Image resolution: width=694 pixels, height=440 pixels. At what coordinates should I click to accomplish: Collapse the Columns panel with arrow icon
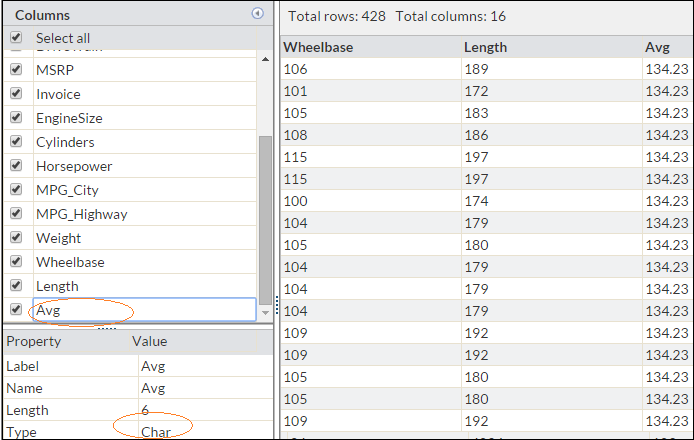(x=258, y=14)
